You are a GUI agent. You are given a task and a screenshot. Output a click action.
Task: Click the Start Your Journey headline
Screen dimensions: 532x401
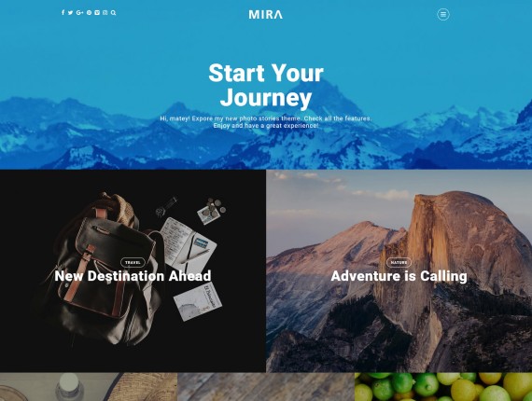tap(266, 86)
